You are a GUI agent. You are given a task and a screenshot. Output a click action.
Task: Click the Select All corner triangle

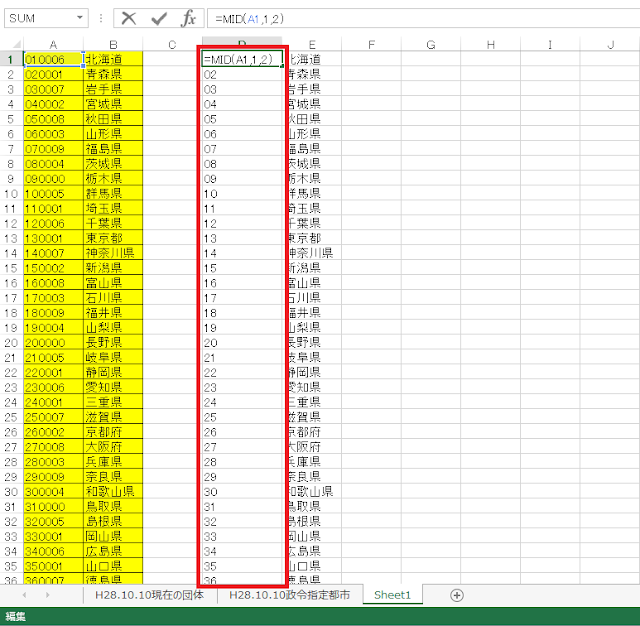tap(11, 44)
